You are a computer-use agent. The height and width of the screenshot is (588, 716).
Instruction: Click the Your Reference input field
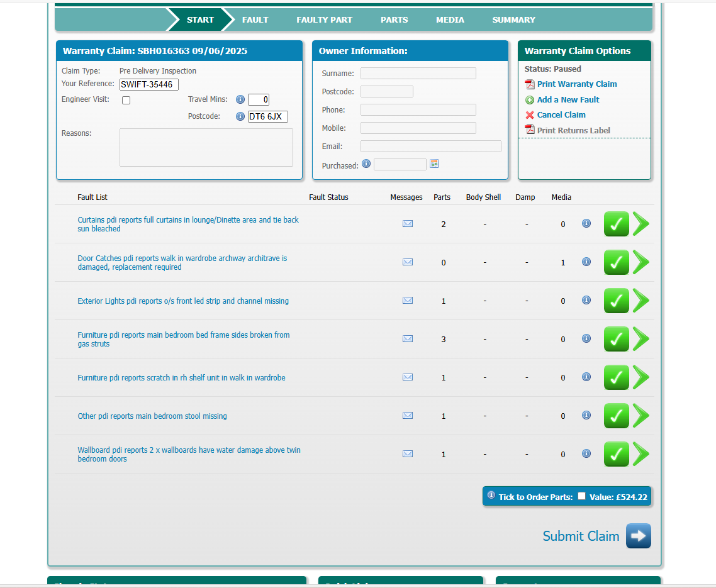[x=149, y=84]
